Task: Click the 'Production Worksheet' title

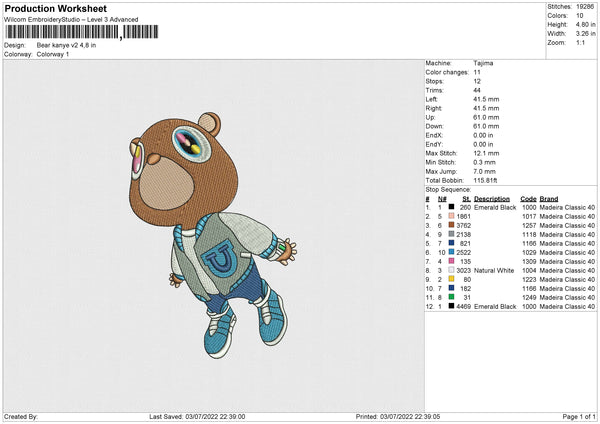Action: pos(55,8)
